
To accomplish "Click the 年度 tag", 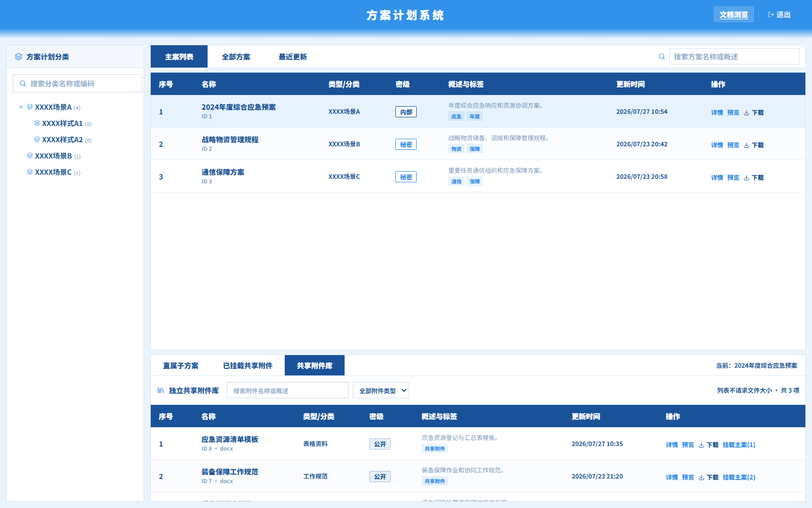I will 475,116.
